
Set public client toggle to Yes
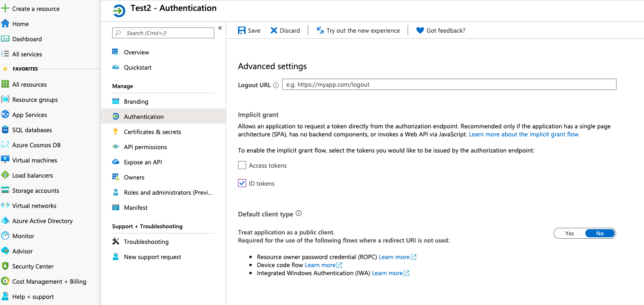pos(570,233)
